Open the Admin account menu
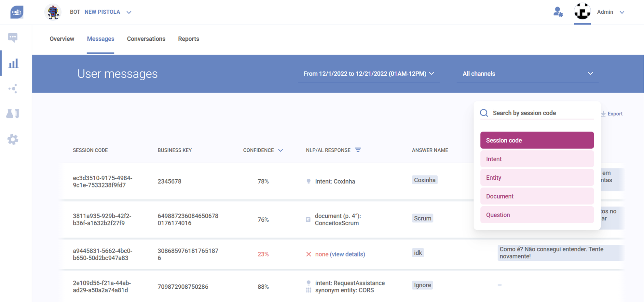Viewport: 644px width, 302px height. pyautogui.click(x=610, y=12)
